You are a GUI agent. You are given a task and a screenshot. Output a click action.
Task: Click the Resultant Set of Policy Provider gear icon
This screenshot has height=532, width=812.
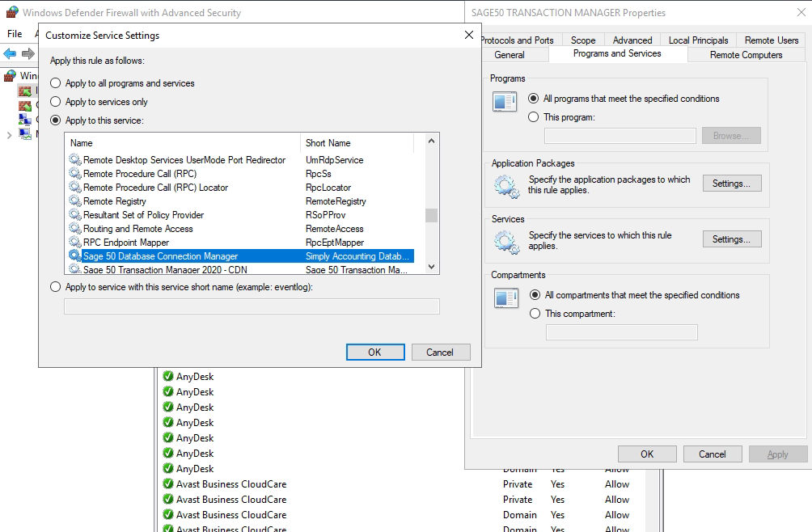(75, 215)
